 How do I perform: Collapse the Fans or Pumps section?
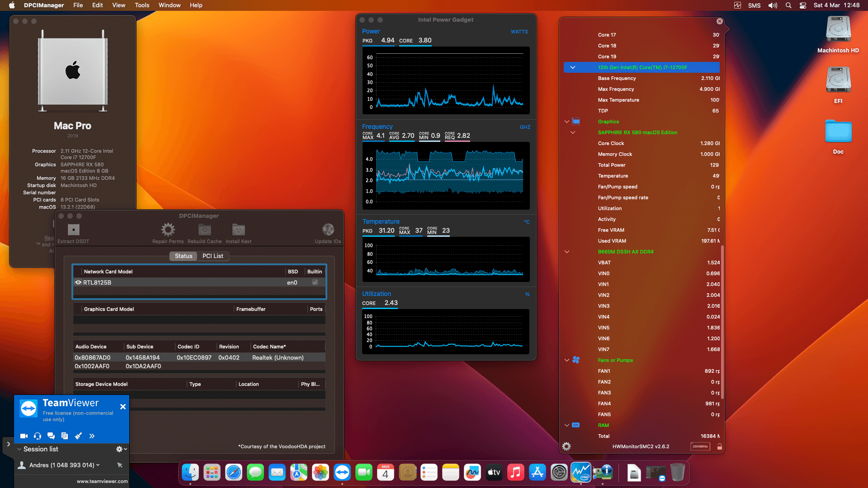[x=567, y=360]
